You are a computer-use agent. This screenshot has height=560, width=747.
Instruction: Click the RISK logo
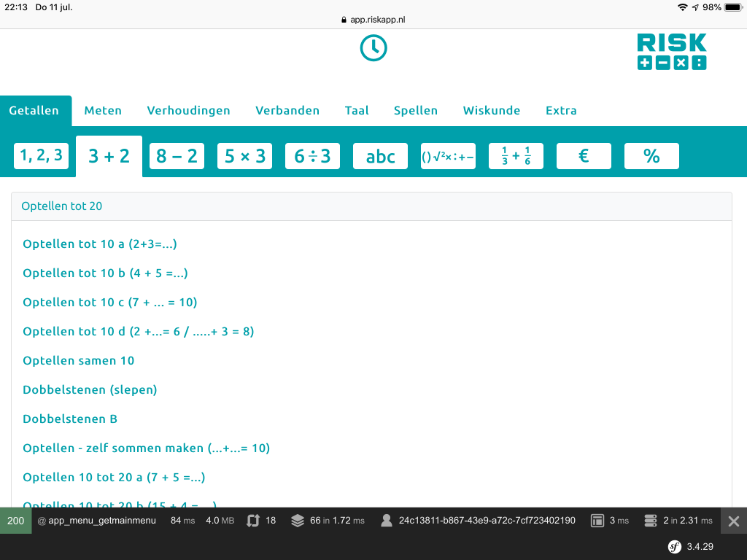[671, 52]
